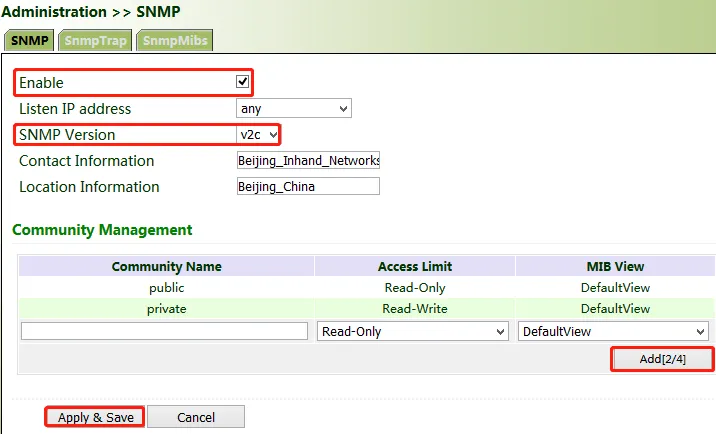
Task: Open the SNMP Version dropdown
Action: tap(258, 134)
